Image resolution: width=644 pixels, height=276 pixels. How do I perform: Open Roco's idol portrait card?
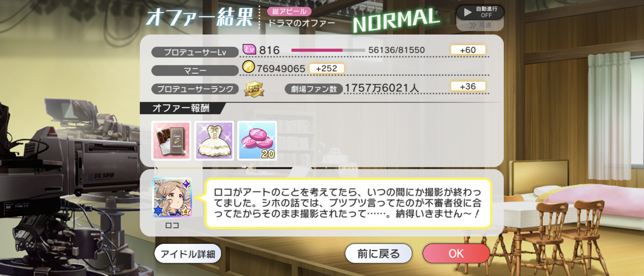172,197
